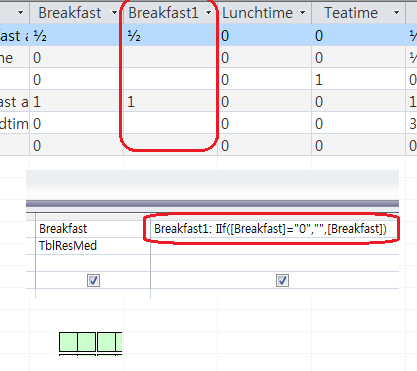Click the Breakfast field cell in design grid
The image size is (417, 371).
[93, 229]
